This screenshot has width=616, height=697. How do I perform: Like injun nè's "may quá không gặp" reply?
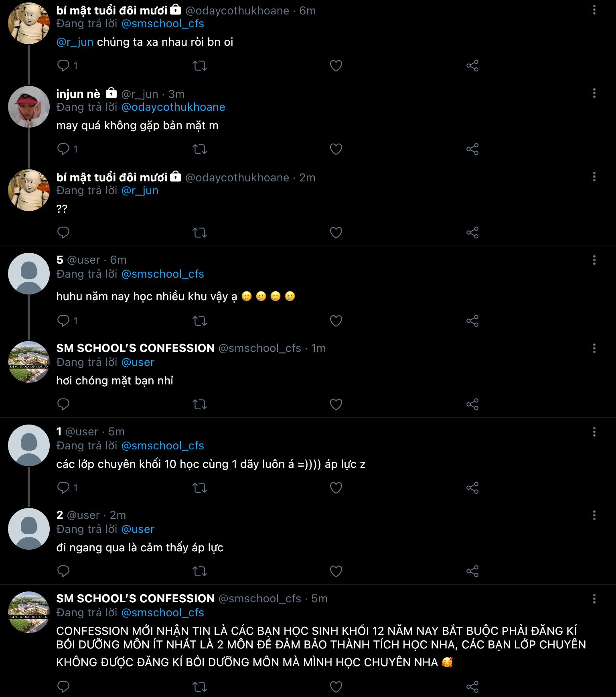(x=336, y=149)
